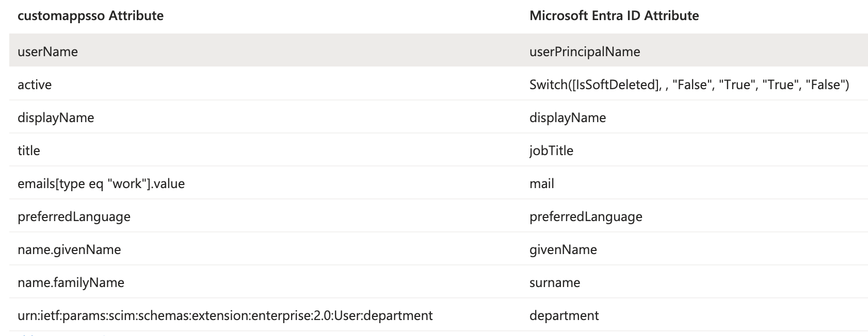
Task: Select the enterprise User:department SCIM attribute
Action: click(x=225, y=315)
